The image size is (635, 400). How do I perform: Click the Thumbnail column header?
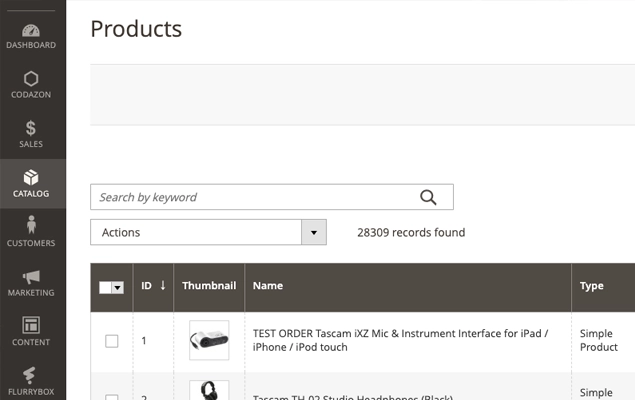209,286
